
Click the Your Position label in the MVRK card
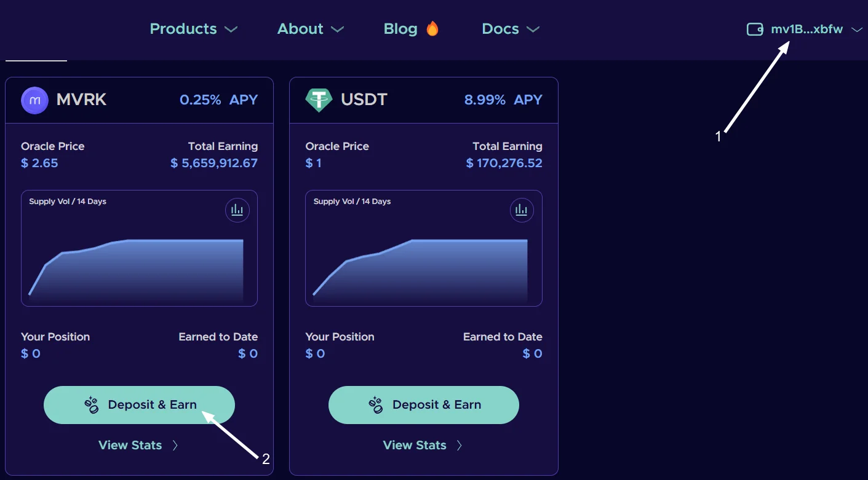55,337
